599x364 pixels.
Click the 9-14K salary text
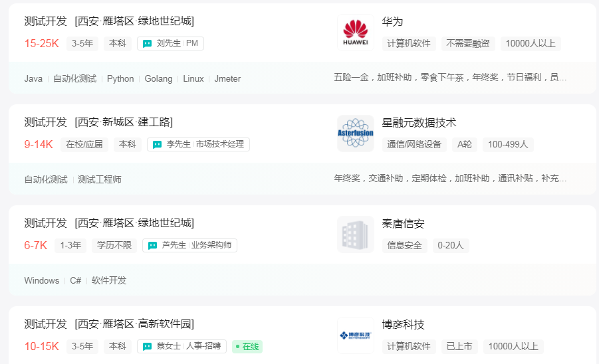coord(39,144)
